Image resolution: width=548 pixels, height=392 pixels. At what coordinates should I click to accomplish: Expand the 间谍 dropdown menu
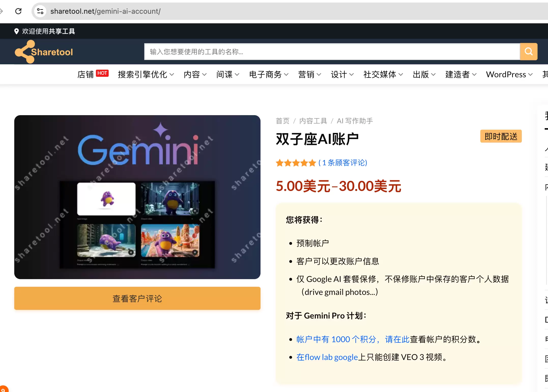[228, 74]
